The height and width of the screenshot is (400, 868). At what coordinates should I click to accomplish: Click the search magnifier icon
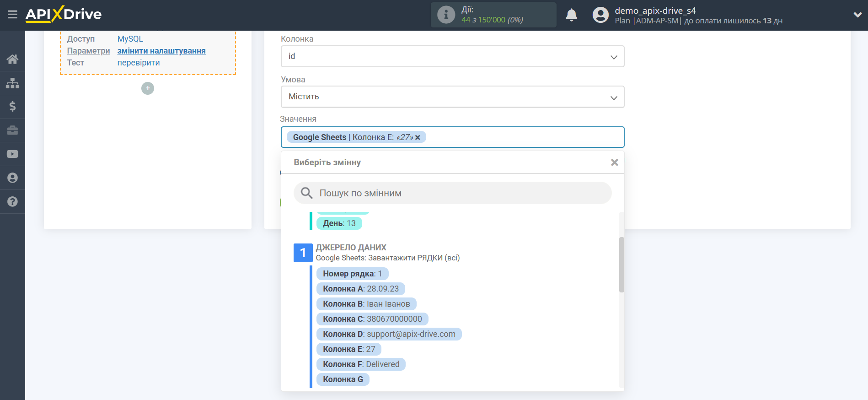tap(306, 193)
